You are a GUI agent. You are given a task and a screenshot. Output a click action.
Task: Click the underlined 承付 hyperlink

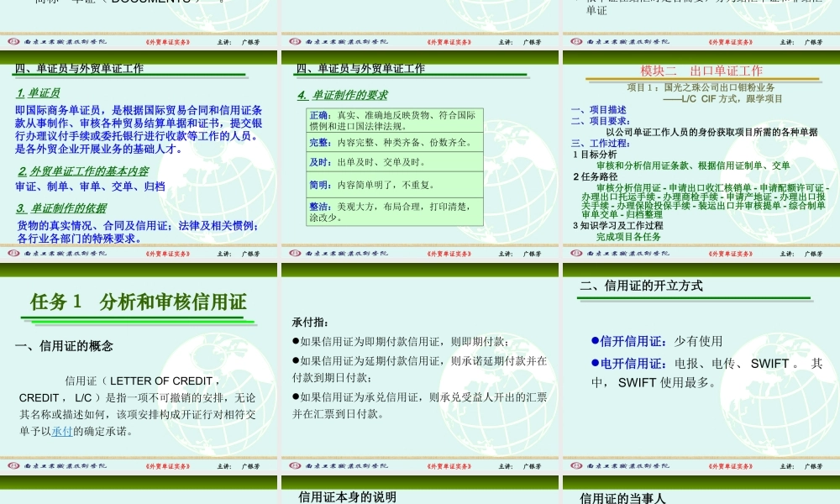click(61, 431)
